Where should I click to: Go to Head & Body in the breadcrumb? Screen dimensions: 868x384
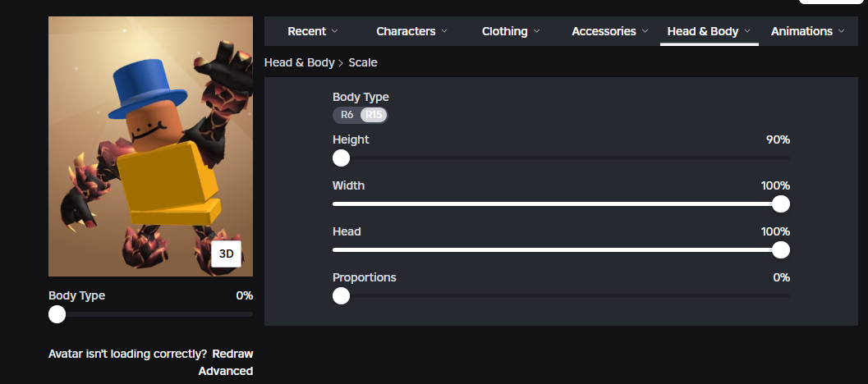pyautogui.click(x=299, y=62)
